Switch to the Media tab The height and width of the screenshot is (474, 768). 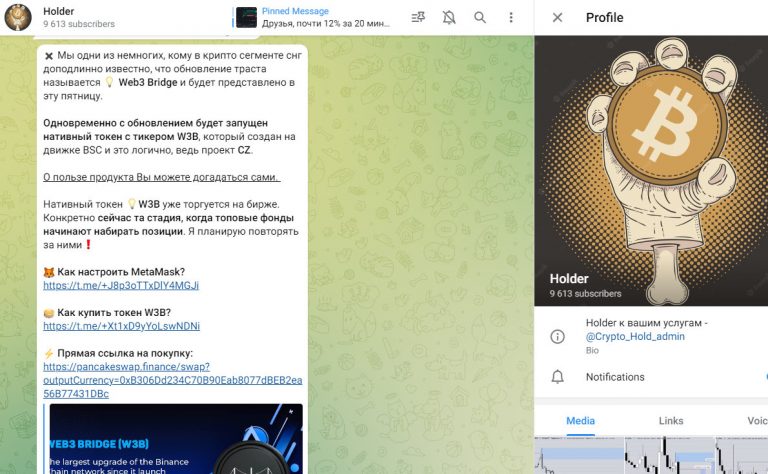point(580,421)
